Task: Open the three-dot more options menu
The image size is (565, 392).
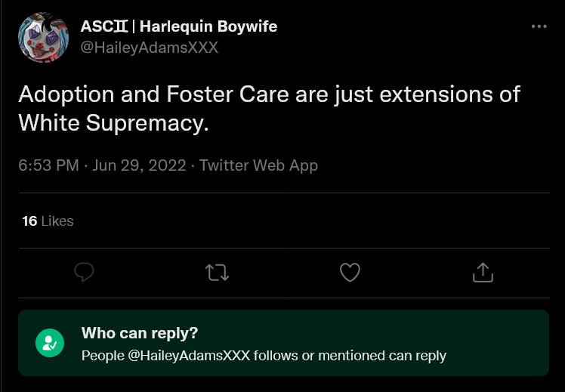Action: click(x=539, y=26)
